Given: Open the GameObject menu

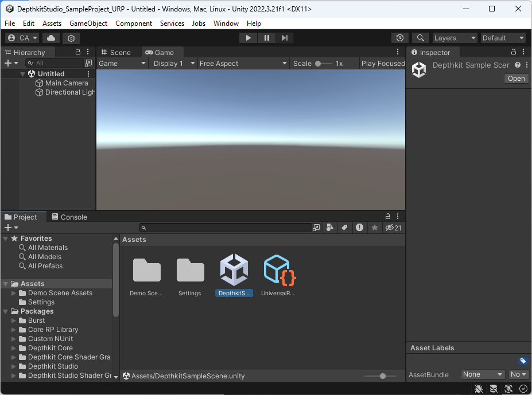Looking at the screenshot, I should 88,24.
